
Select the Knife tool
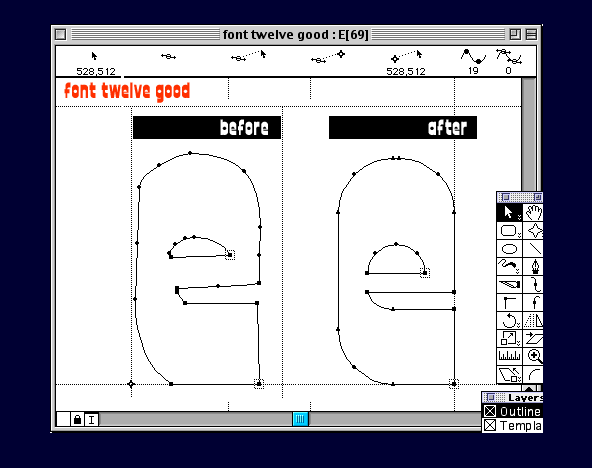point(509,285)
